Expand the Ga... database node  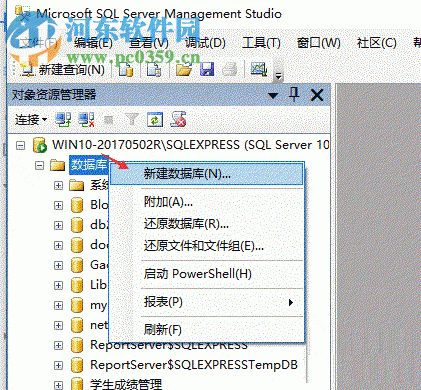(x=58, y=265)
